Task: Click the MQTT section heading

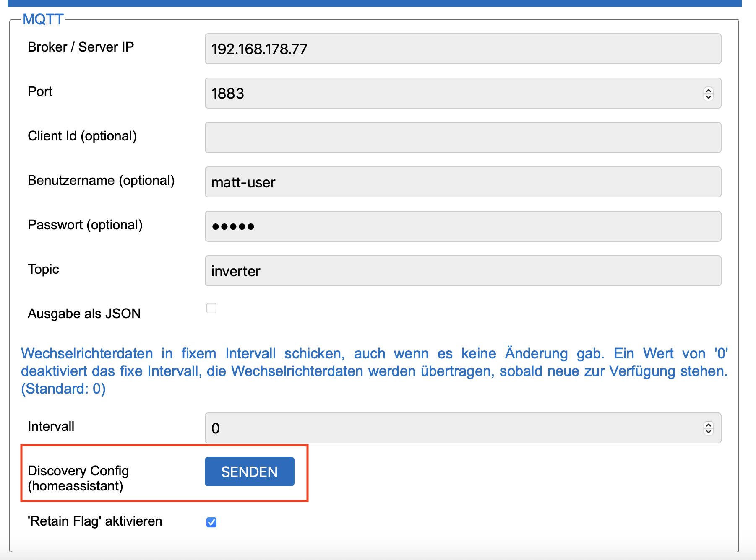Action: pos(43,19)
